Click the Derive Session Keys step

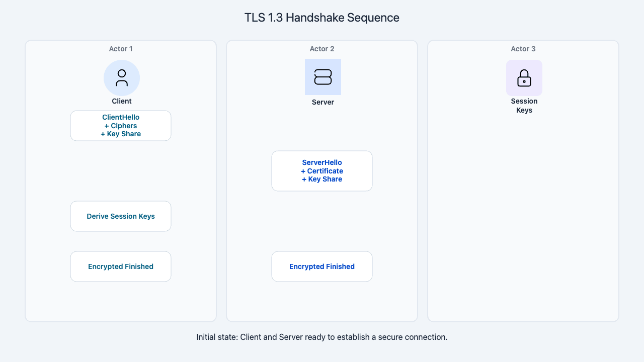tap(121, 216)
